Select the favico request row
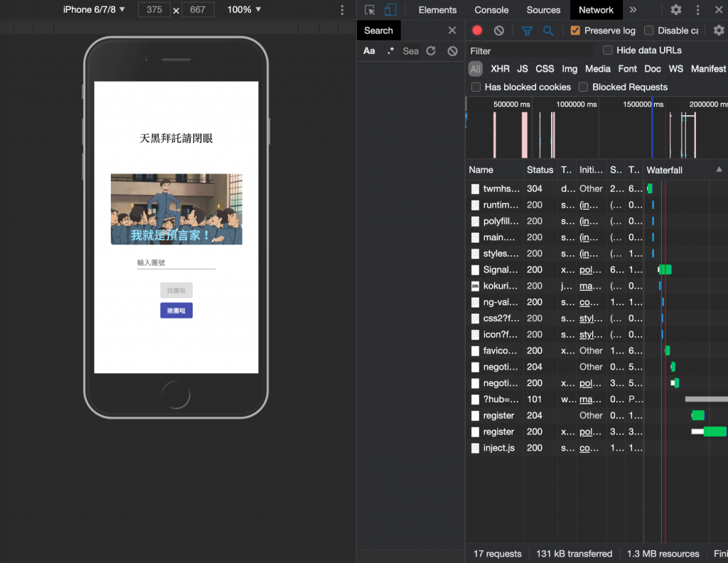The width and height of the screenshot is (728, 563). [x=596, y=351]
